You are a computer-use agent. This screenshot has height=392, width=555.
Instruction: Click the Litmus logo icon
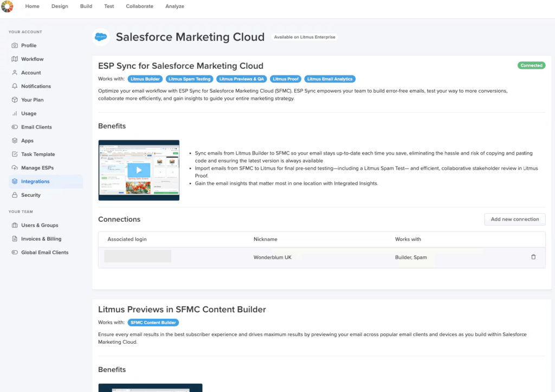[x=7, y=6]
